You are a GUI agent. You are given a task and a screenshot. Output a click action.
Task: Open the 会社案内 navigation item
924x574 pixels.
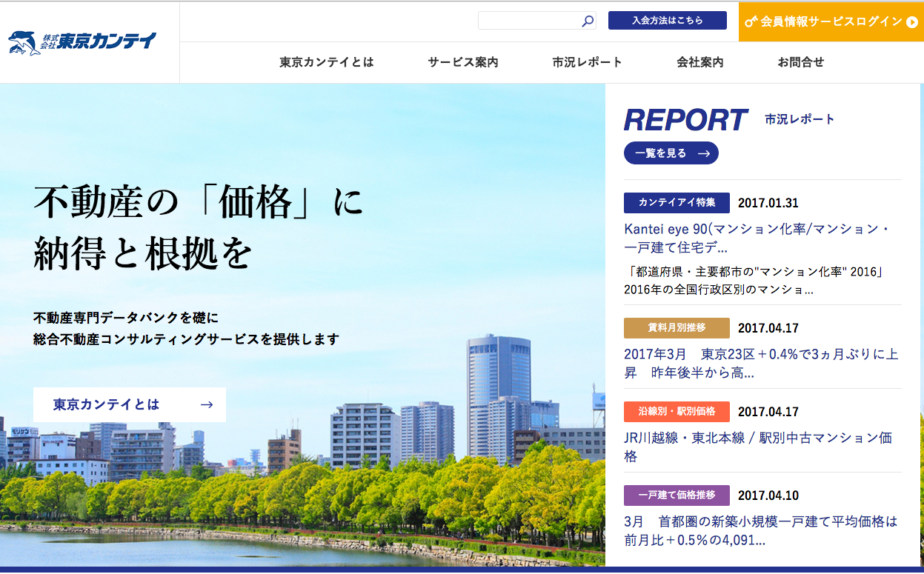[699, 62]
